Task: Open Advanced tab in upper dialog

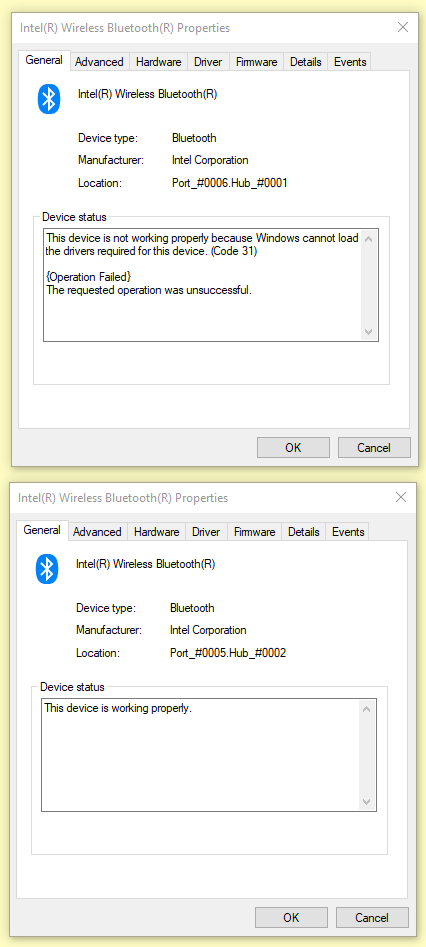Action: coord(99,62)
